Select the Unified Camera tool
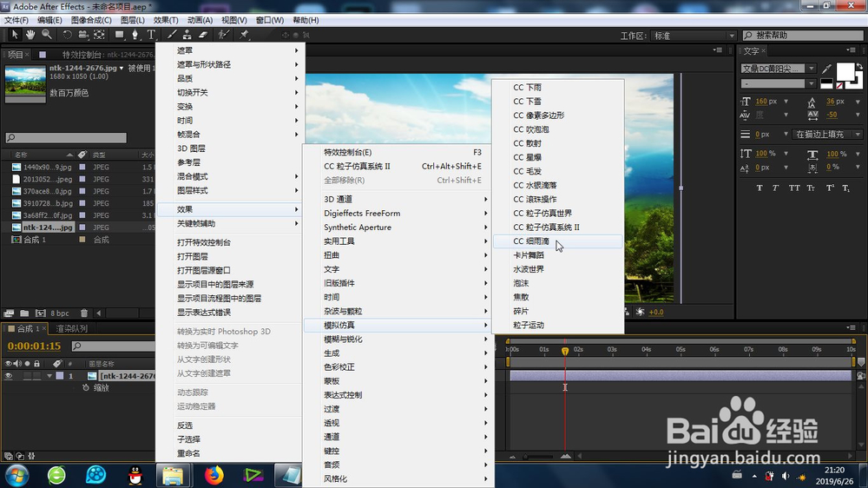Screen dimensions: 868x488 coord(83,35)
